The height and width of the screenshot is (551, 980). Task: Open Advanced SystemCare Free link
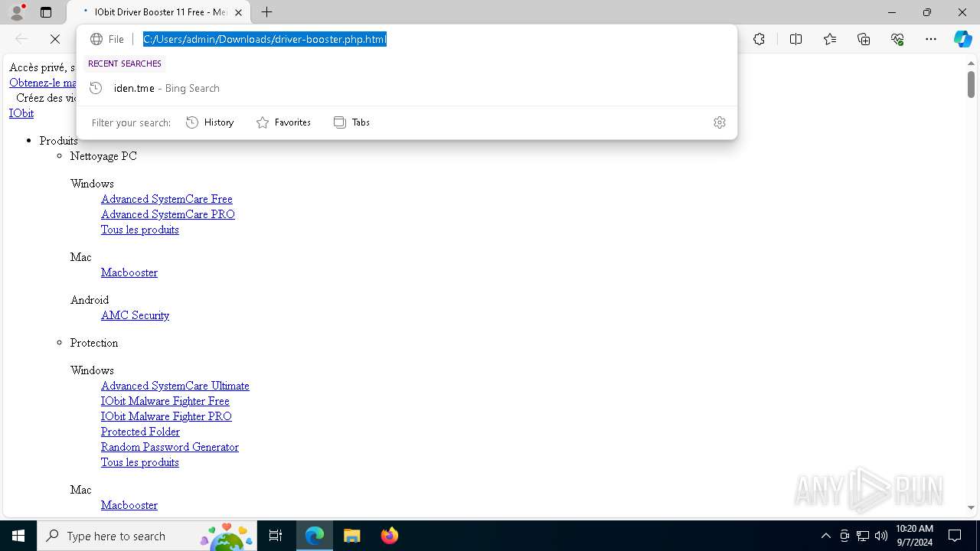[167, 199]
